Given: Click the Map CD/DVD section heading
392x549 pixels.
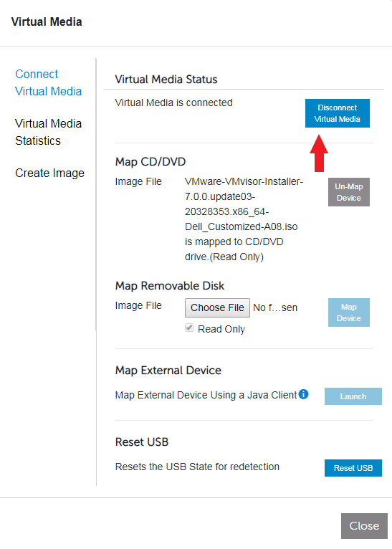Looking at the screenshot, I should coord(150,162).
